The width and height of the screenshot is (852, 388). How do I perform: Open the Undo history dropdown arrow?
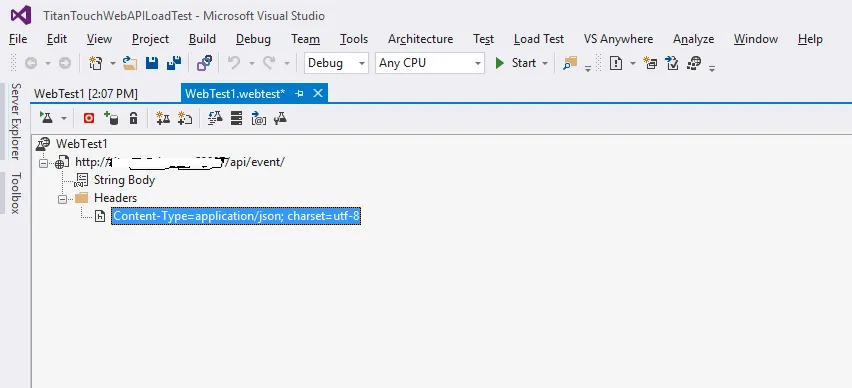[x=252, y=64]
